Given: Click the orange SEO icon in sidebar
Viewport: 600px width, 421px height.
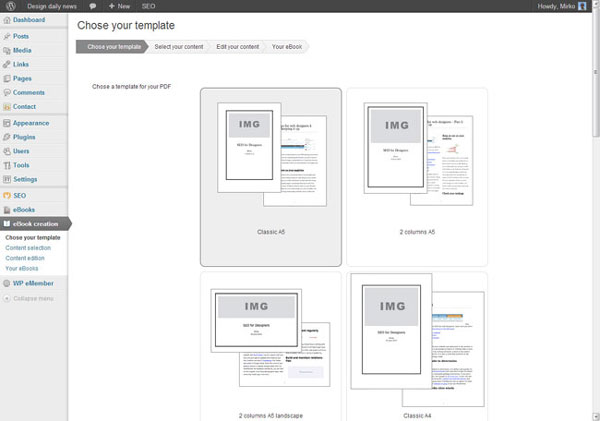Looking at the screenshot, I should coord(7,196).
